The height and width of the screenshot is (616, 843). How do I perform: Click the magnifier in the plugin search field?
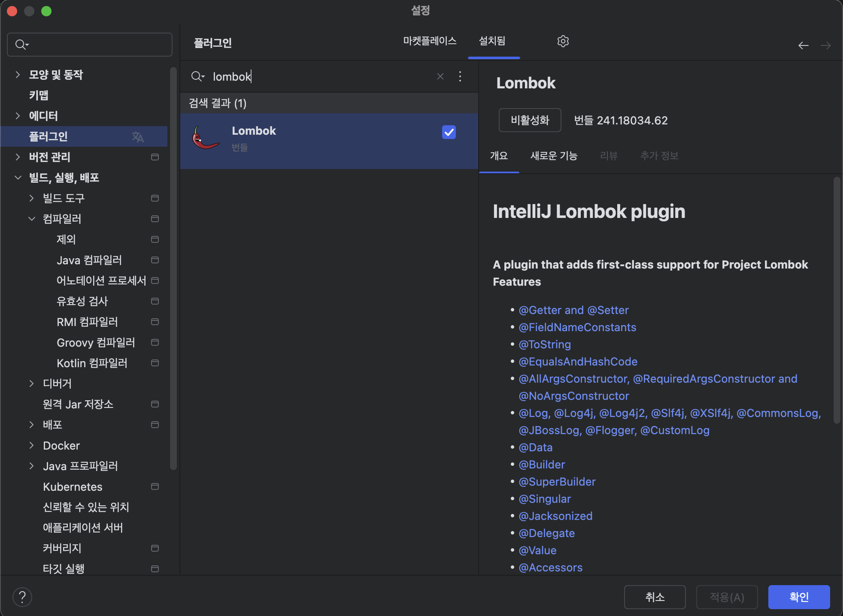(x=197, y=76)
